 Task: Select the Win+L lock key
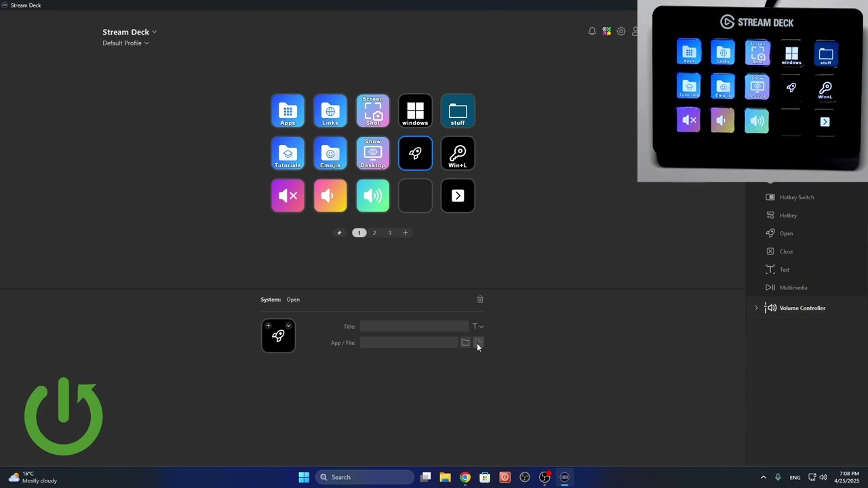pyautogui.click(x=458, y=153)
